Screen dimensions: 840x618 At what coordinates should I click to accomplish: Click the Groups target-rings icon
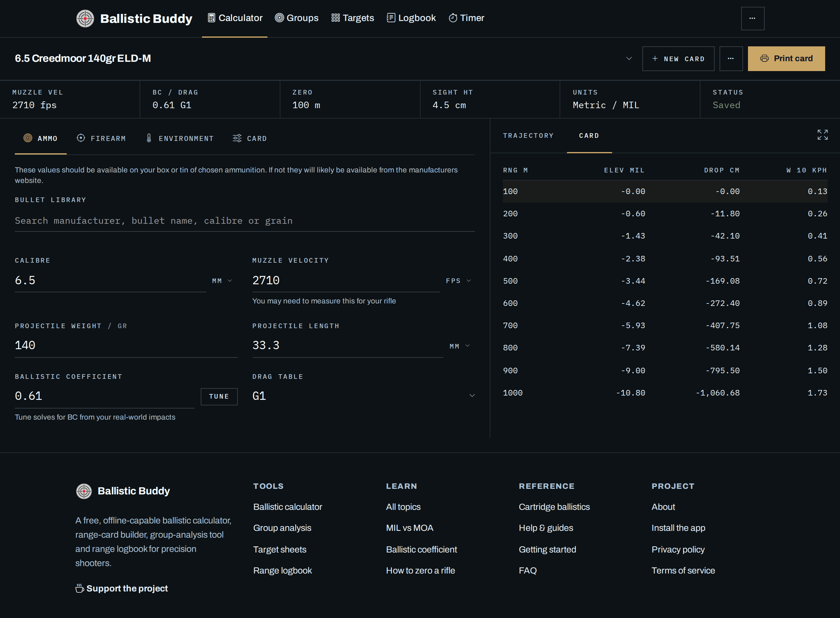click(279, 18)
